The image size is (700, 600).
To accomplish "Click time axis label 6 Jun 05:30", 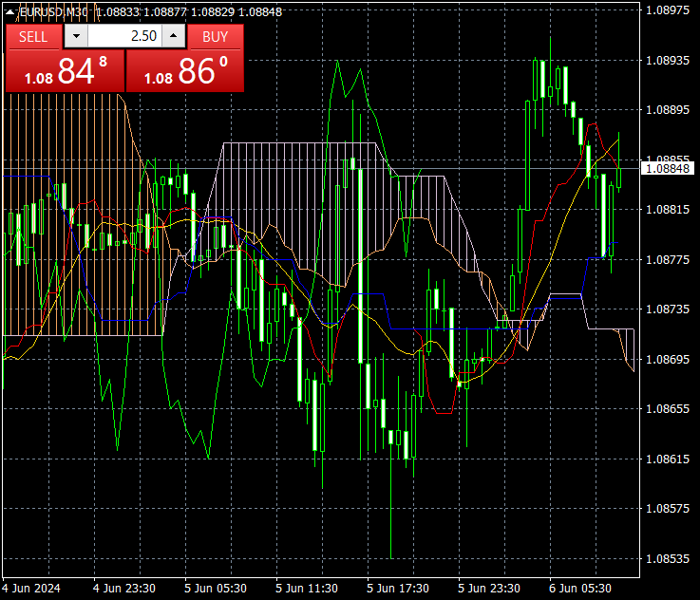I will coord(580,589).
